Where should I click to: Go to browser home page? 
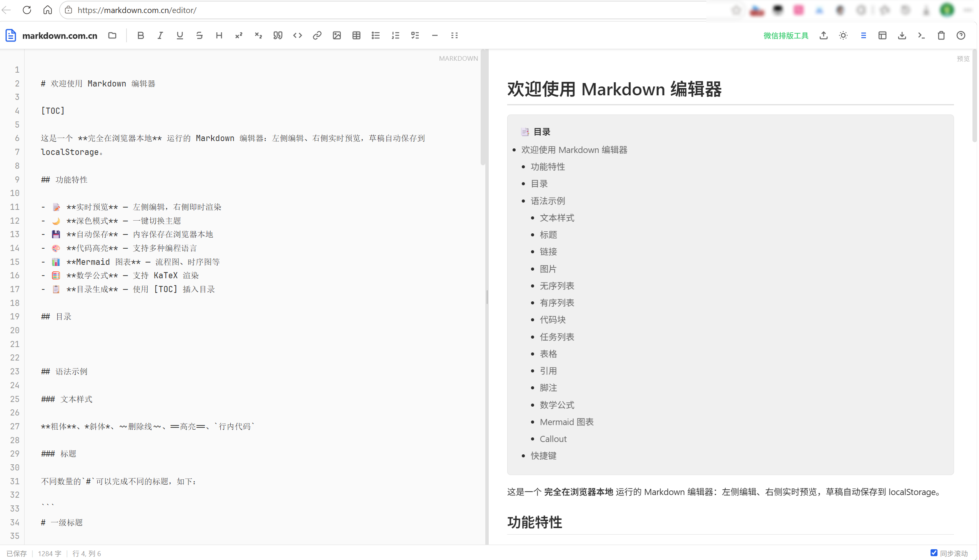48,10
